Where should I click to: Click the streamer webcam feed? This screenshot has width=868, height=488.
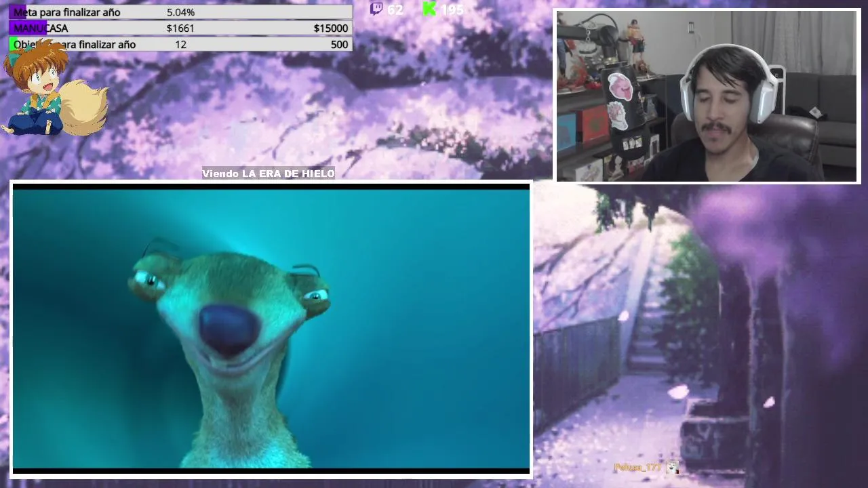point(707,96)
